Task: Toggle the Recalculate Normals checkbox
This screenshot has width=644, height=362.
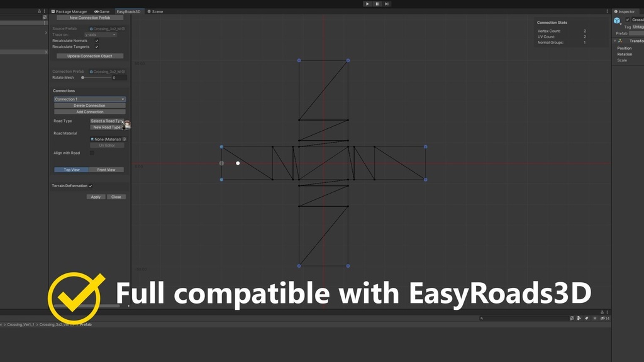Action: coord(96,41)
